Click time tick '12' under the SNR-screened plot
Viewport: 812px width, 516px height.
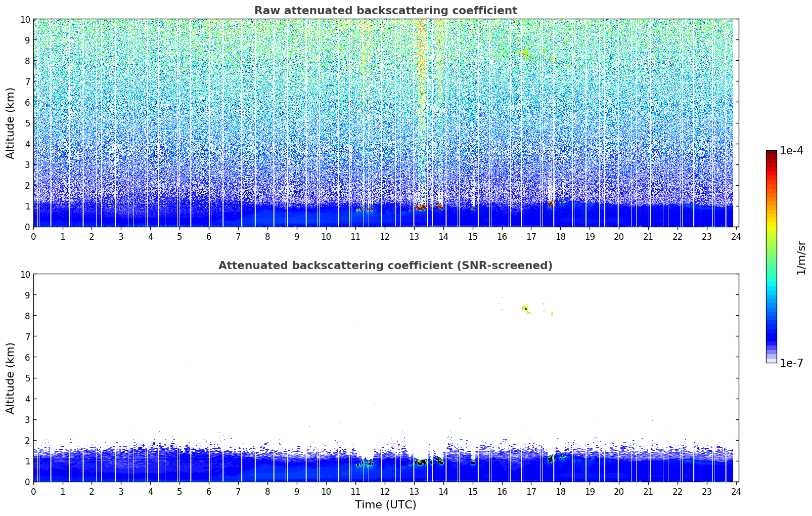click(x=385, y=491)
